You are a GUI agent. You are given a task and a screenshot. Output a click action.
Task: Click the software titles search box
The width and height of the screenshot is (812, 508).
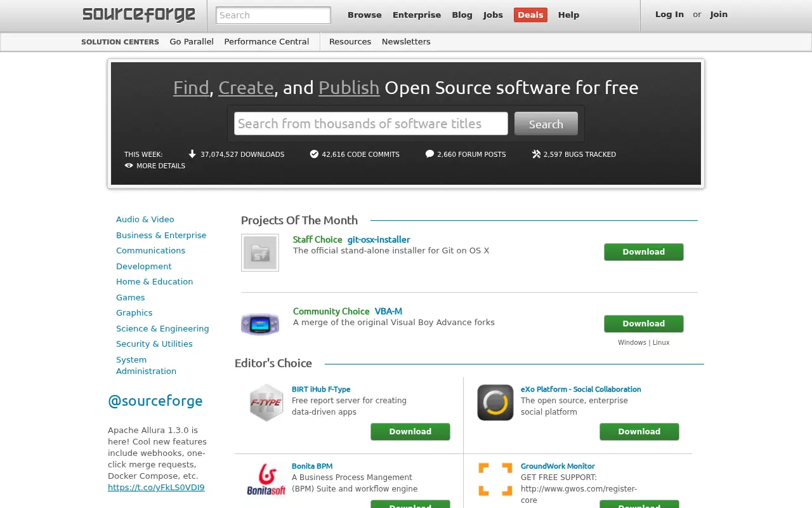(371, 124)
